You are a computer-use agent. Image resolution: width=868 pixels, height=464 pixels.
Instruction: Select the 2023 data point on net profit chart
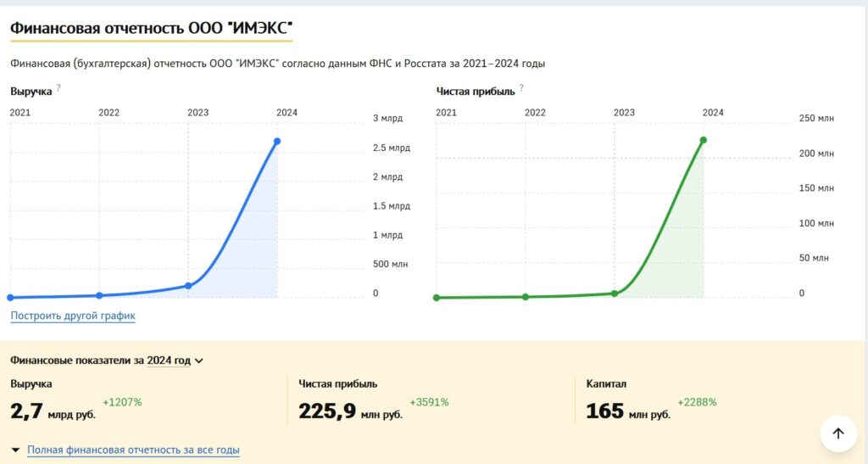(615, 293)
